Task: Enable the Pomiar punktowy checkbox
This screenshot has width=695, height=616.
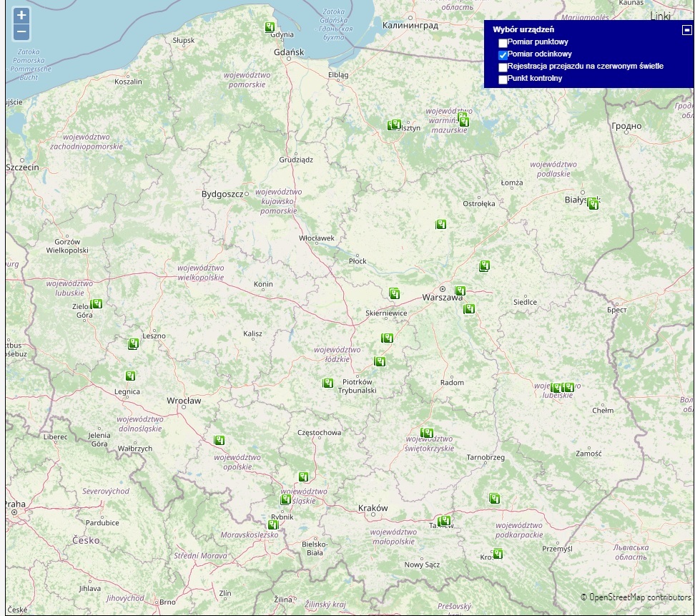Action: pos(503,43)
